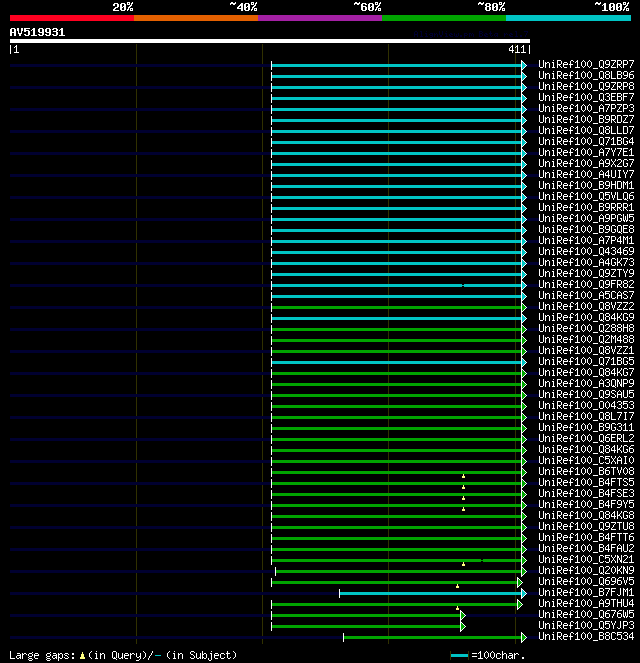This screenshot has width=640, height=663.
Task: Click the cyan scale bar beside =100char.
Action: (x=459, y=655)
